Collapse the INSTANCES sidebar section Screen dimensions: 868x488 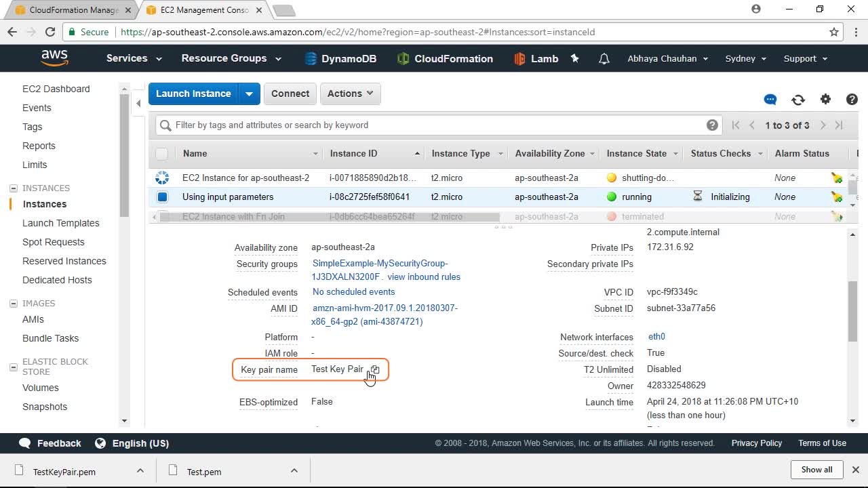[14, 188]
